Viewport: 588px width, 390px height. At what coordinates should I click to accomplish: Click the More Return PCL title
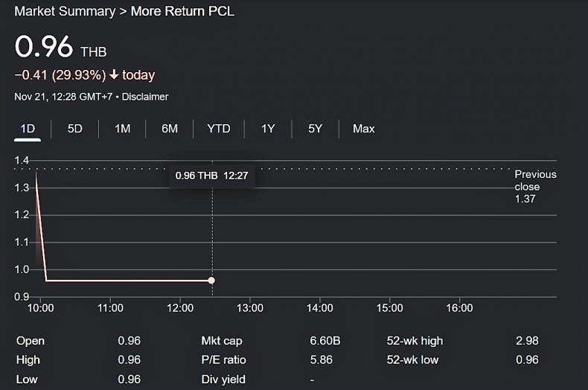[182, 12]
